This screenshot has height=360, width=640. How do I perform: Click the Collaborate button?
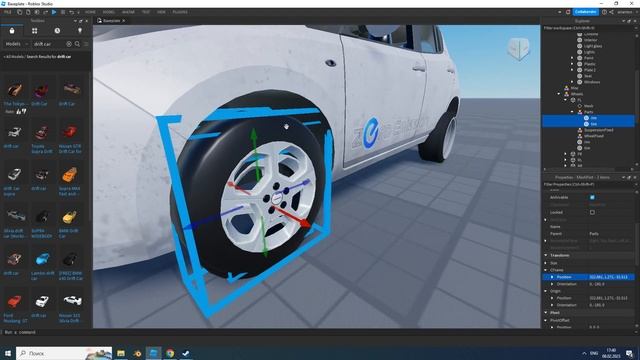pyautogui.click(x=585, y=12)
